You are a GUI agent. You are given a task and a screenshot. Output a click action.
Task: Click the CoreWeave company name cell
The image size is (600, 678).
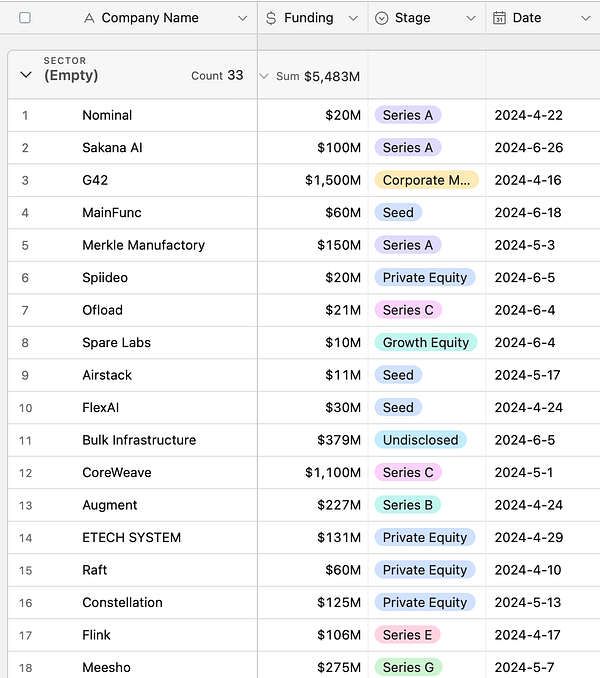pos(118,472)
